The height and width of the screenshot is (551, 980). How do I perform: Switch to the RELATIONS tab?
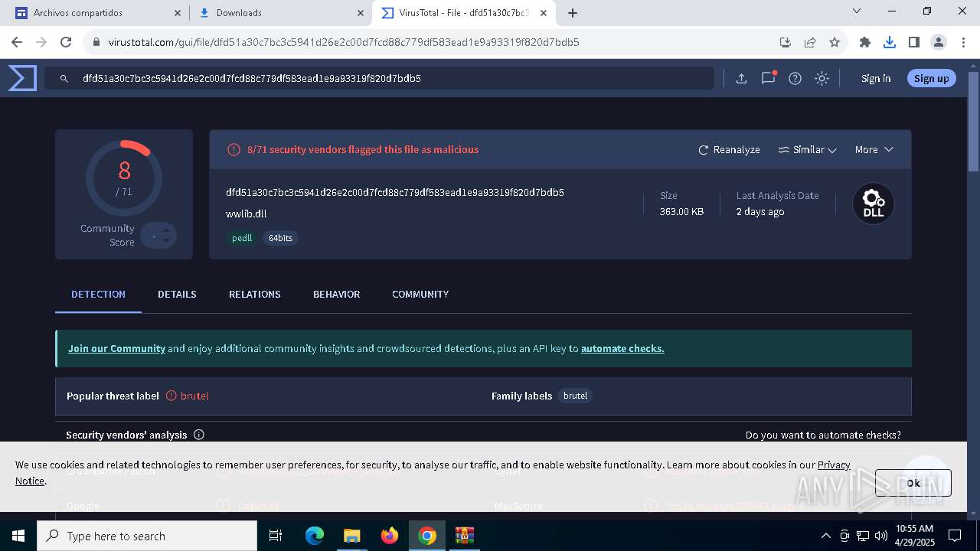click(x=255, y=294)
